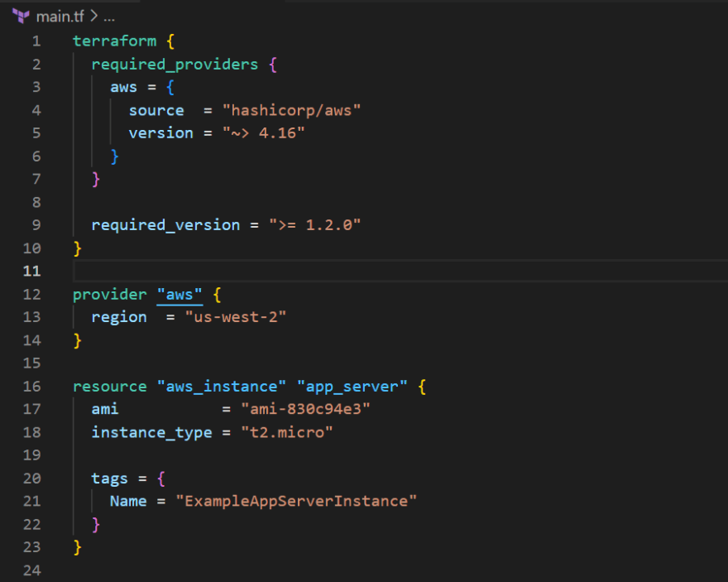Viewport: 728px width, 582px height.
Task: Click opening brace after terraform on line 1
Action: click(170, 41)
